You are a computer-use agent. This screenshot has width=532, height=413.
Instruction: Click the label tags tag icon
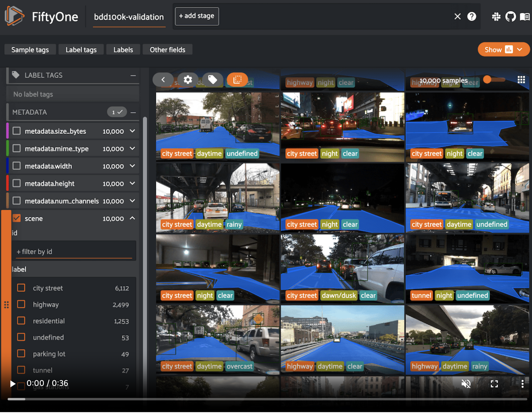point(16,75)
